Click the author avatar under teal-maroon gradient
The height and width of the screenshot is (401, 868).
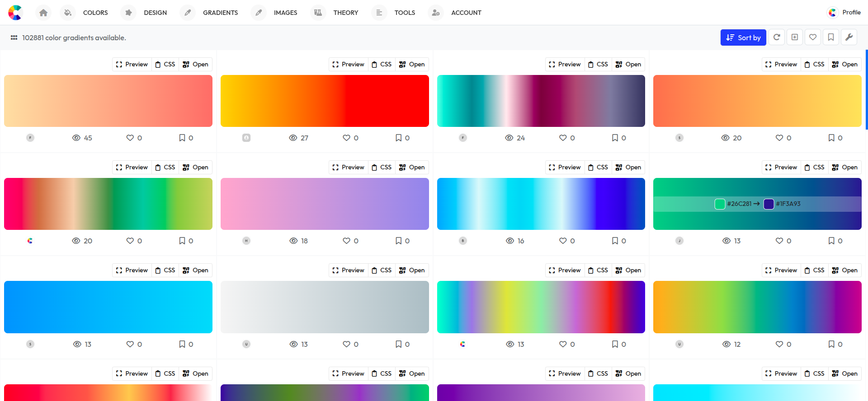[x=463, y=138]
